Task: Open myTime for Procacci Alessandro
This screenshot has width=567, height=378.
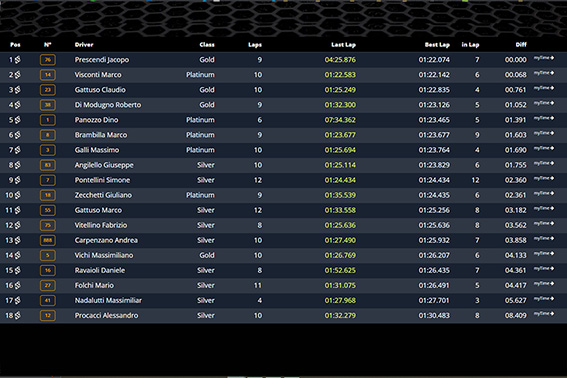Action: pos(544,314)
